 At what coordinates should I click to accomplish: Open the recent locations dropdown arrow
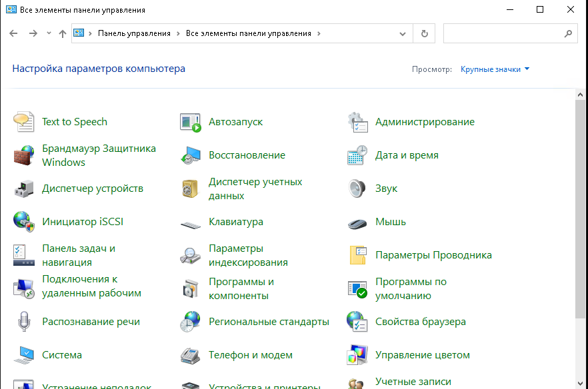pyautogui.click(x=49, y=33)
